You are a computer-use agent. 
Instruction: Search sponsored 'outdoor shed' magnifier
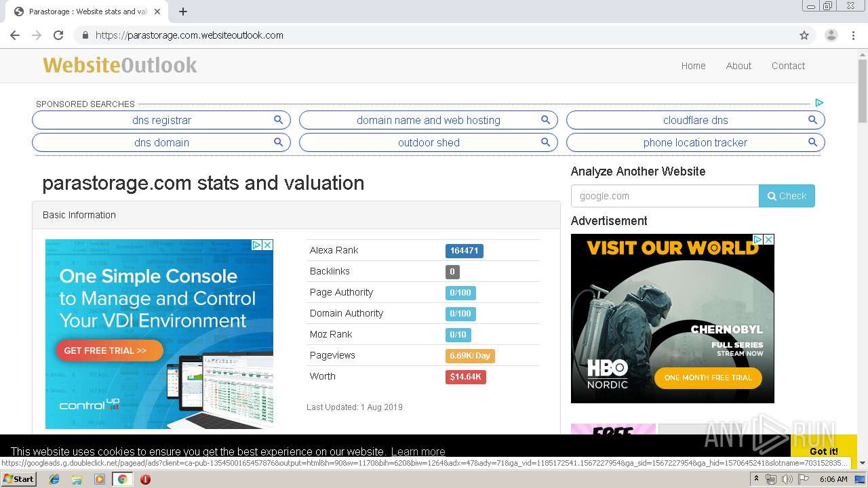coord(545,142)
